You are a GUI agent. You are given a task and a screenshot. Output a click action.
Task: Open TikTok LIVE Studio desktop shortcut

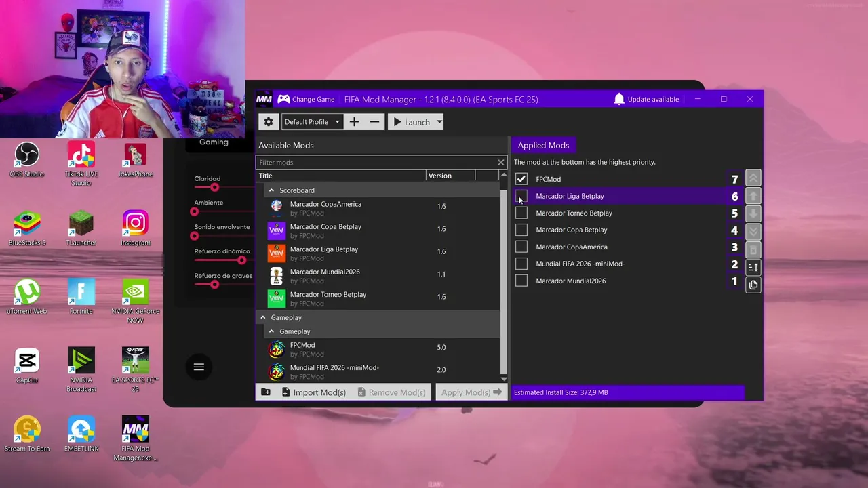[x=81, y=164]
